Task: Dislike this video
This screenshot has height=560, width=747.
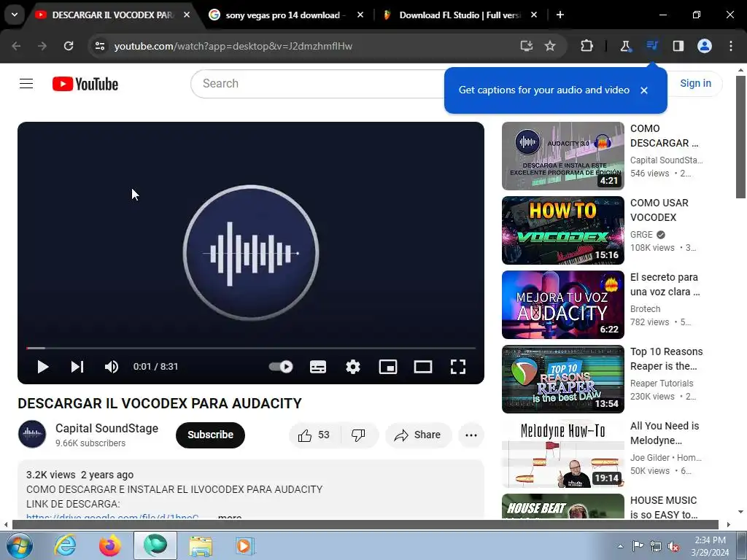Action: tap(358, 435)
